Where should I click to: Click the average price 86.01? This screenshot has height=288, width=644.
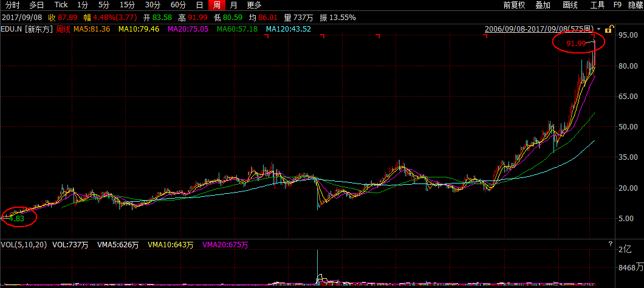[268, 18]
